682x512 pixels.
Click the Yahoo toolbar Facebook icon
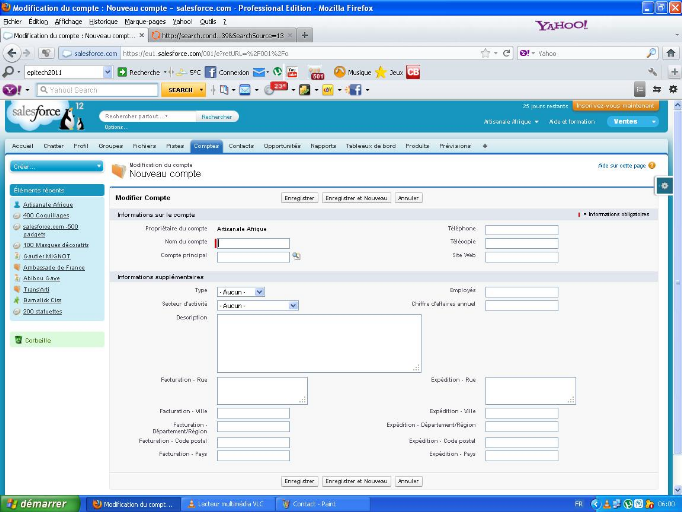[354, 90]
